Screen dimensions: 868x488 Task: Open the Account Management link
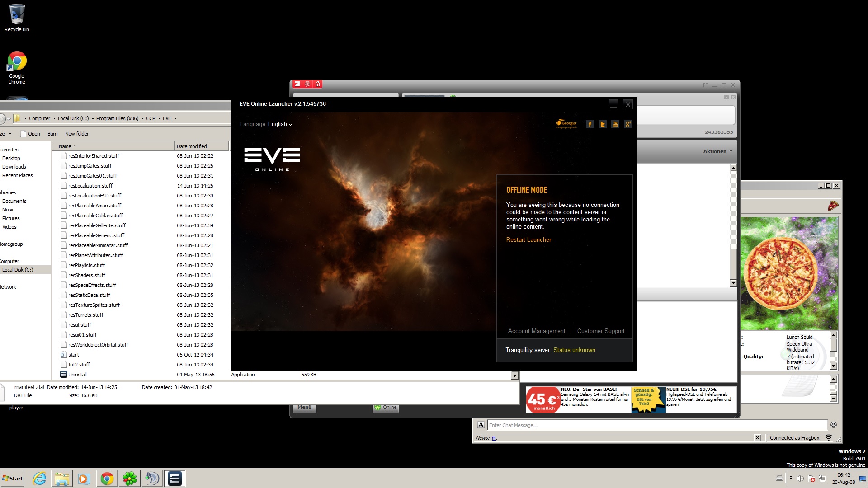coord(536,331)
